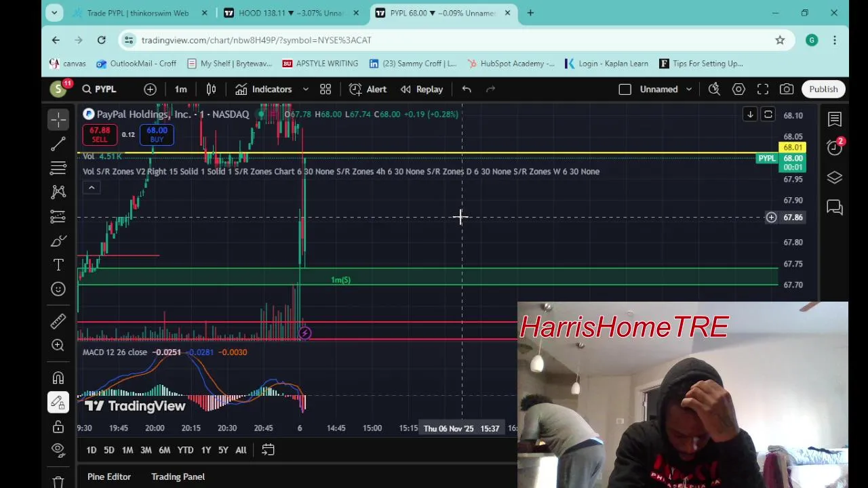Image resolution: width=868 pixels, height=488 pixels.
Task: Select the YTD date range
Action: tap(185, 450)
